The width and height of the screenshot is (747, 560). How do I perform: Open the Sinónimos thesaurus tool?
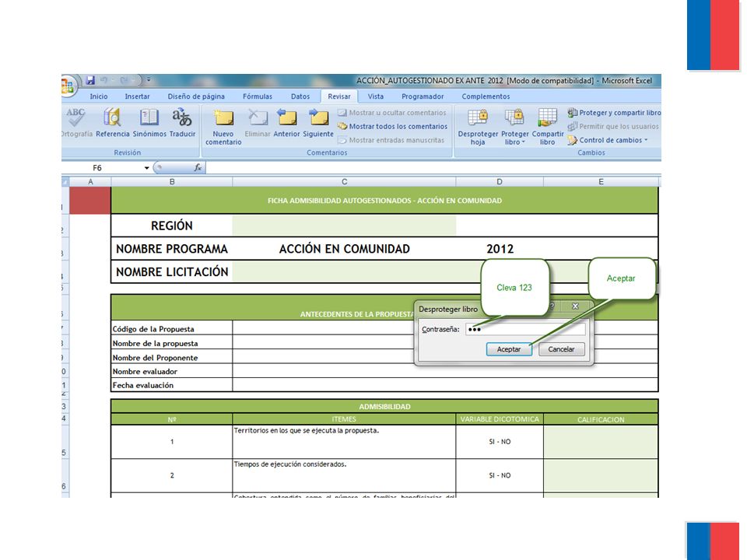(x=149, y=122)
